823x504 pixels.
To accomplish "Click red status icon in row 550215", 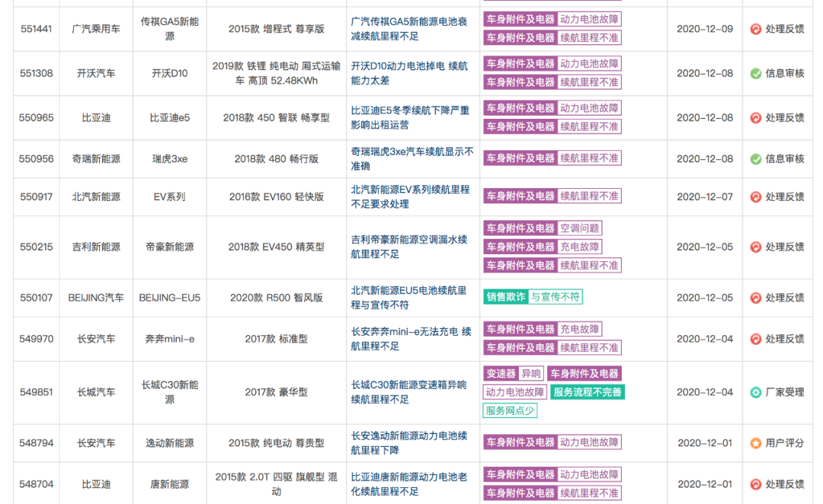I will pos(755,247).
